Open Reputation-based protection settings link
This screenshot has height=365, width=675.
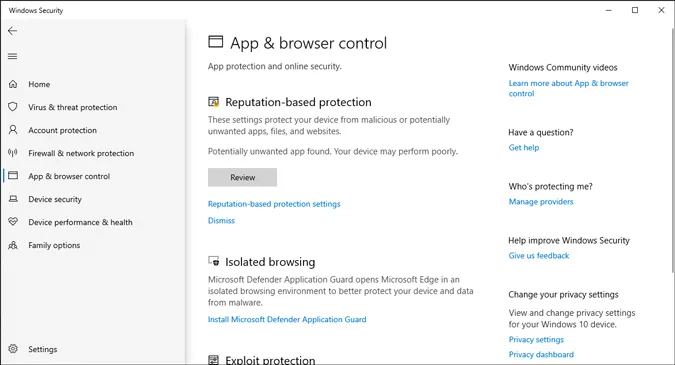click(274, 204)
